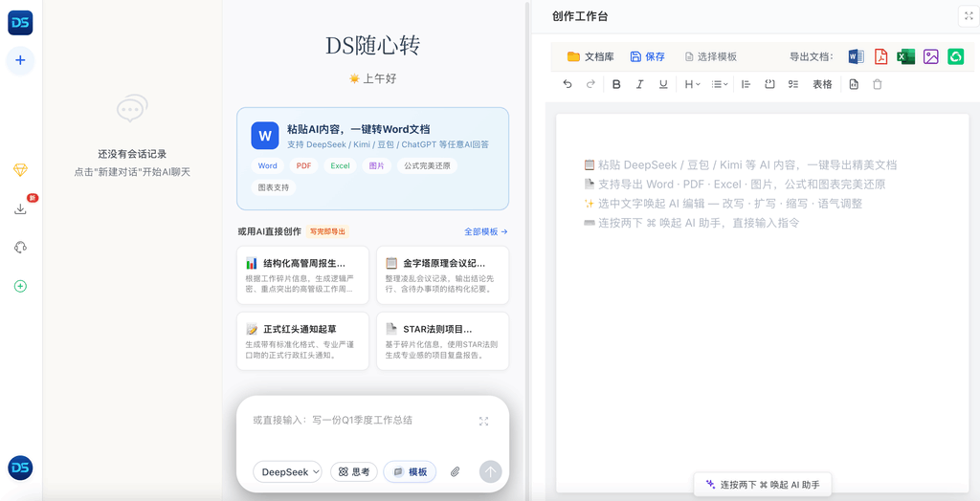The width and height of the screenshot is (980, 501).
Task: Open the DS user avatar at bottom
Action: 20,468
